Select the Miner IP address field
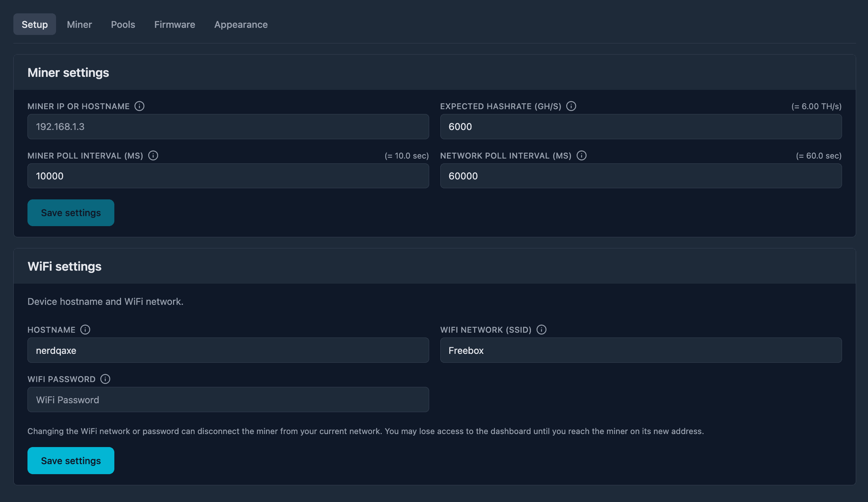868x502 pixels. [x=228, y=127]
